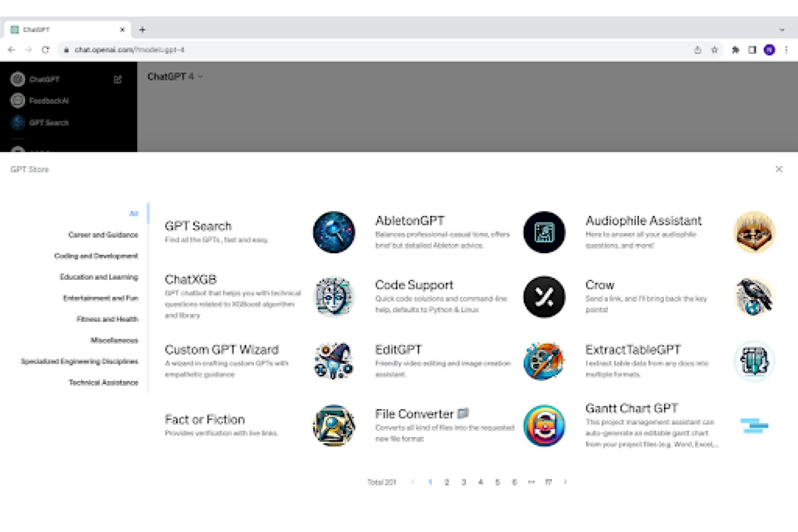Click the Custom GPT Wizard title
798x532 pixels.
(221, 350)
